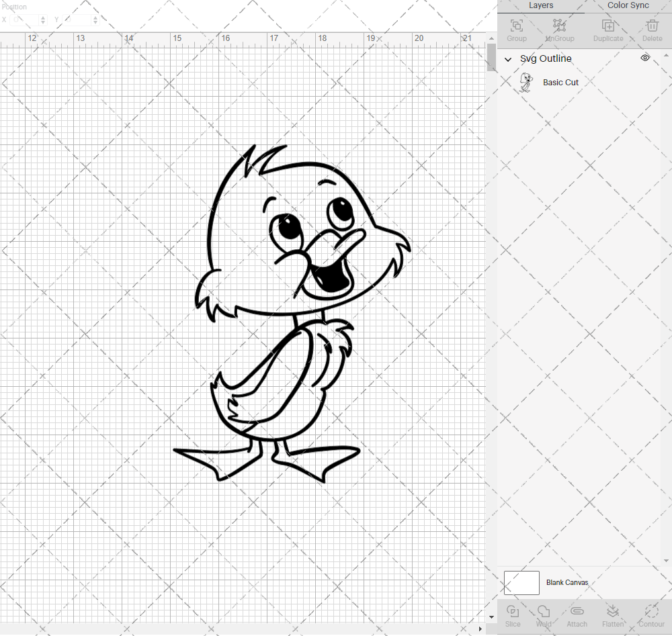
Task: Switch to the Layers tab
Action: (541, 5)
